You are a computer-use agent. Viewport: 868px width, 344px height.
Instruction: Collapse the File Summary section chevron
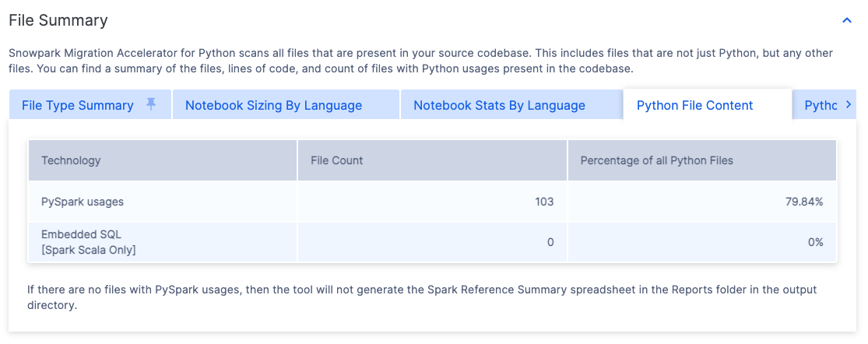(847, 21)
